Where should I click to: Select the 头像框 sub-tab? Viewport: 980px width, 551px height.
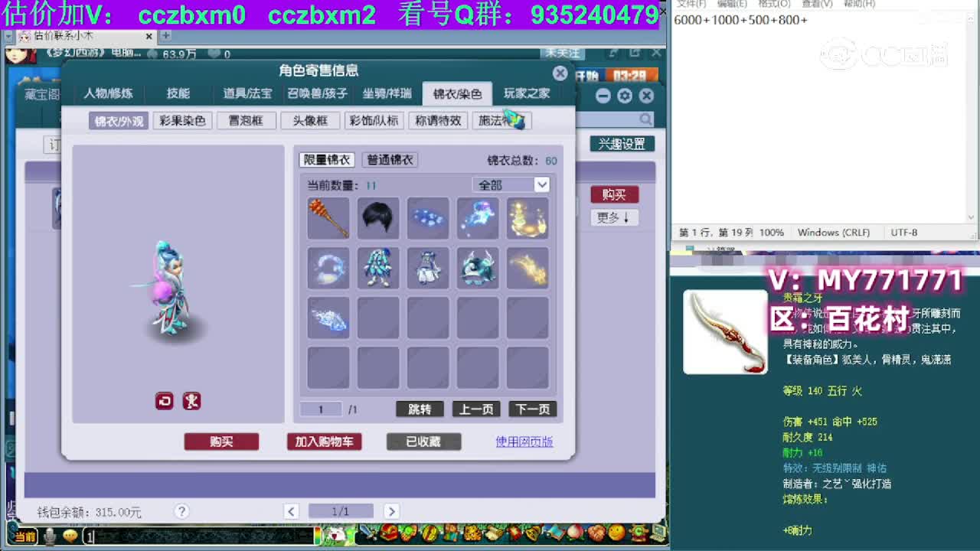(x=310, y=121)
